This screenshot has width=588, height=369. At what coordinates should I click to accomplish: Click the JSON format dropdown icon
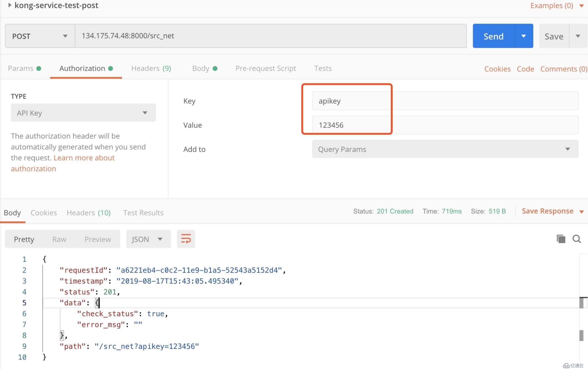tap(160, 239)
